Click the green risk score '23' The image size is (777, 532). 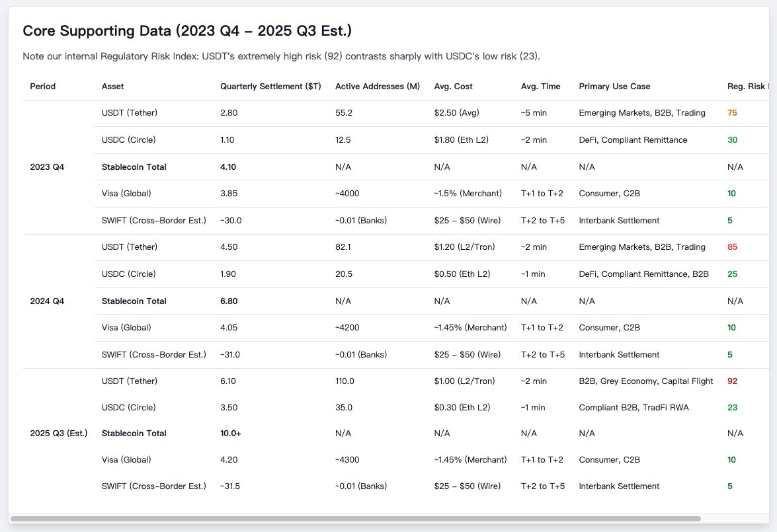tap(733, 408)
